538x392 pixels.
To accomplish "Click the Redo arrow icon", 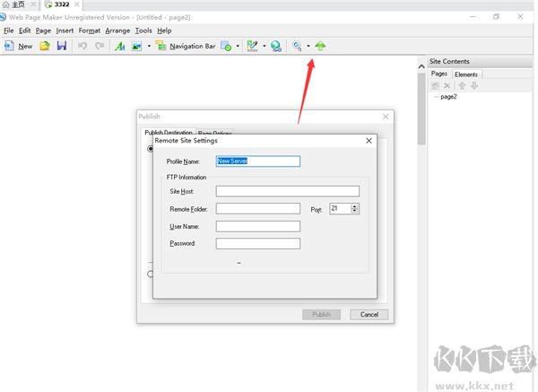I will [x=100, y=46].
